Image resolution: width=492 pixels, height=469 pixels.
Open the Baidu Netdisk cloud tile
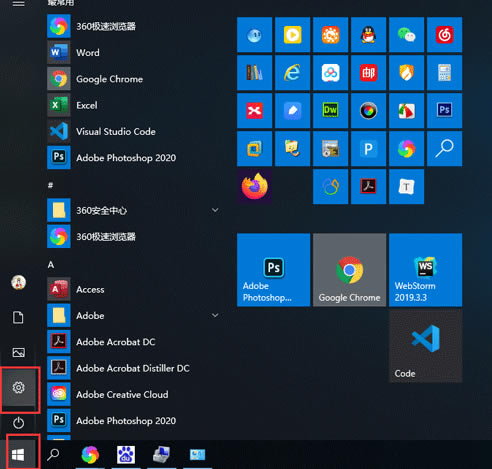click(x=330, y=73)
